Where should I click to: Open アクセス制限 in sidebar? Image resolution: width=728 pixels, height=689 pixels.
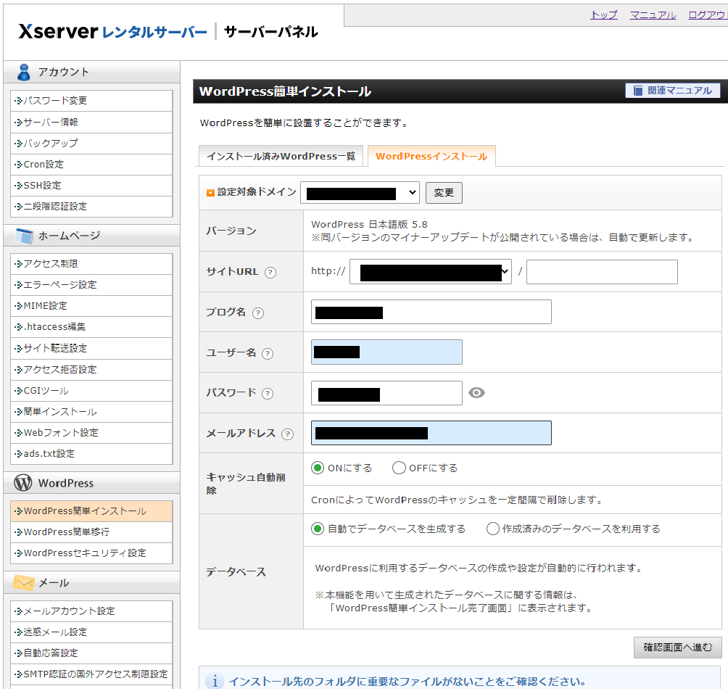pos(91,264)
